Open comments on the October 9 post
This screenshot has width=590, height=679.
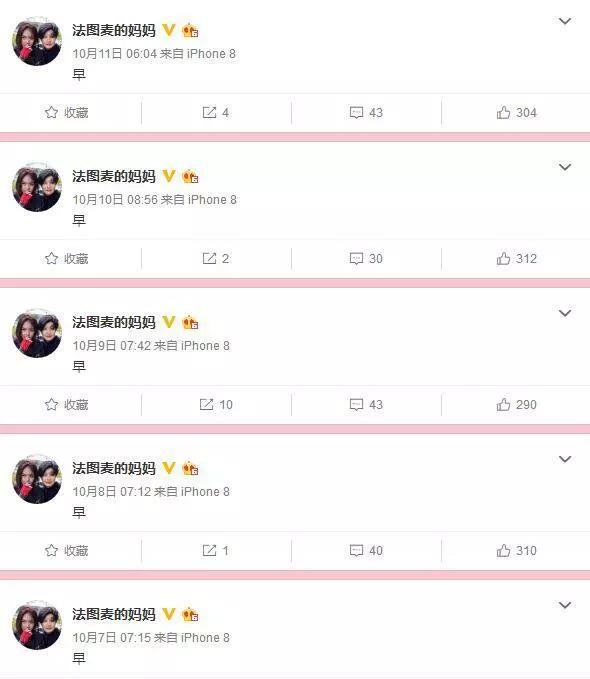[366, 404]
